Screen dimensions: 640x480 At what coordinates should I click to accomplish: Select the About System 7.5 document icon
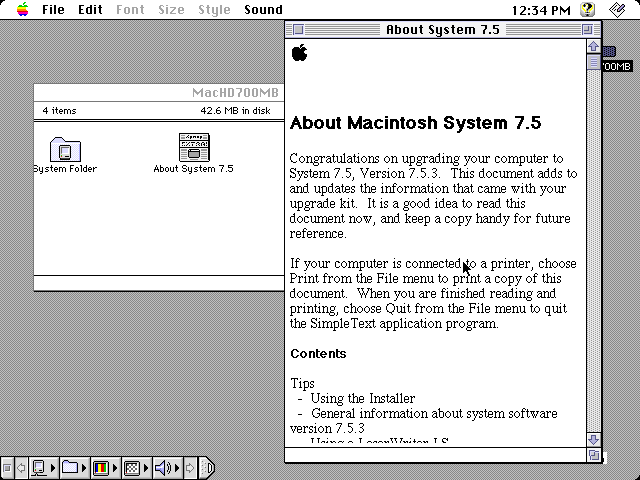click(194, 147)
